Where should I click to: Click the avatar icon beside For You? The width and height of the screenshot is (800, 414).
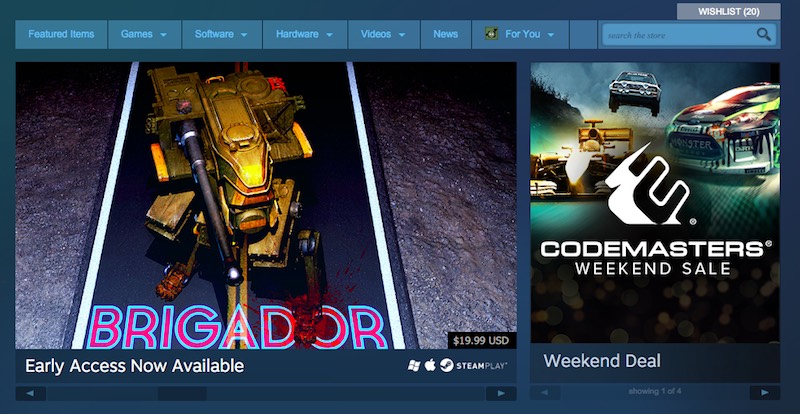[x=492, y=34]
